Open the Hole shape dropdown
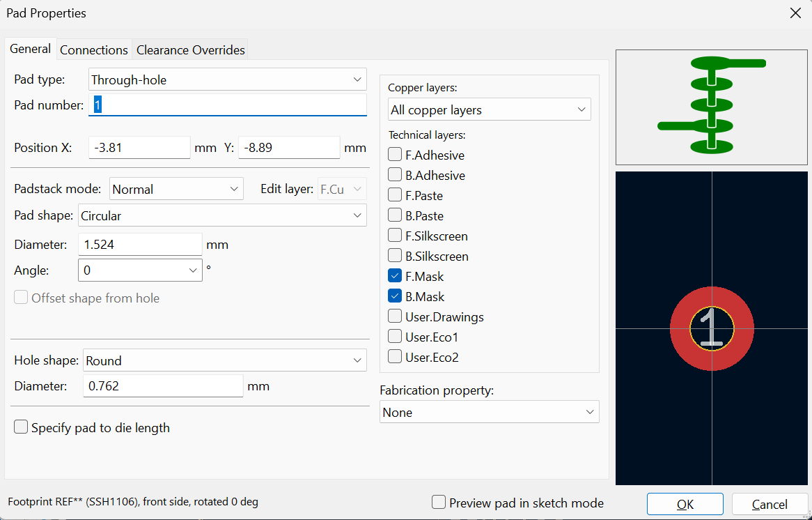The height and width of the screenshot is (520, 812). (225, 360)
